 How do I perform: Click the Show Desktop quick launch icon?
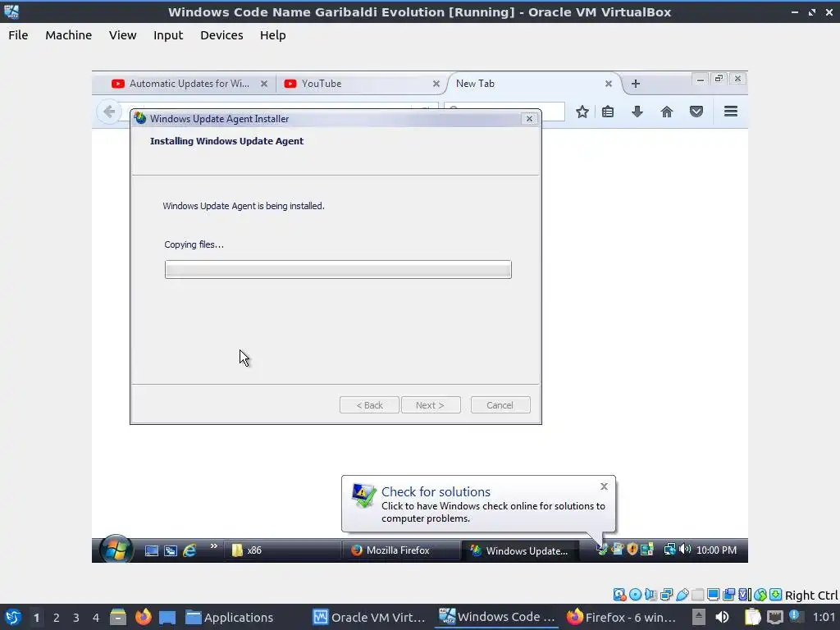pos(152,550)
